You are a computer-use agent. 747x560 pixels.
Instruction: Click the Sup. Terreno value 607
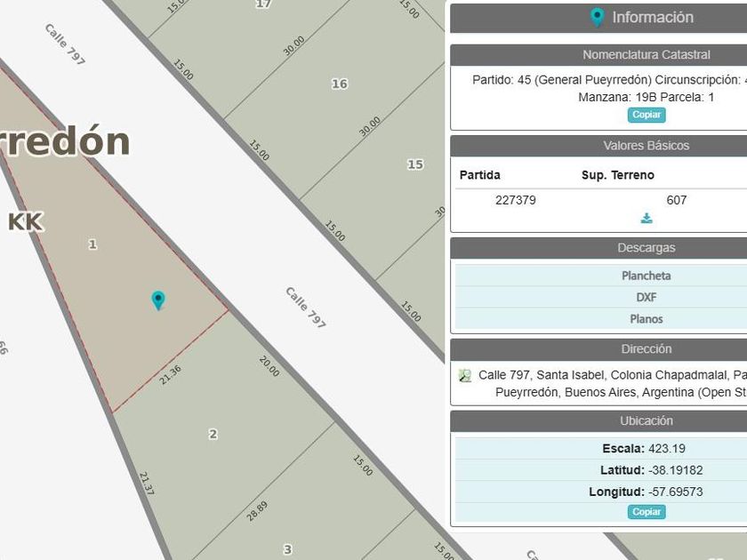[677, 200]
